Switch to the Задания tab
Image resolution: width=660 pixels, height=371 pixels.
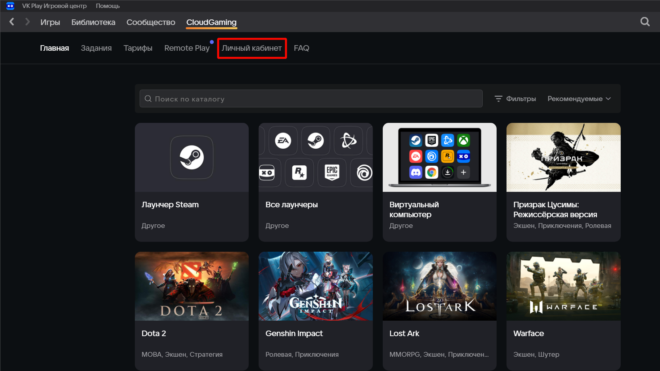96,48
